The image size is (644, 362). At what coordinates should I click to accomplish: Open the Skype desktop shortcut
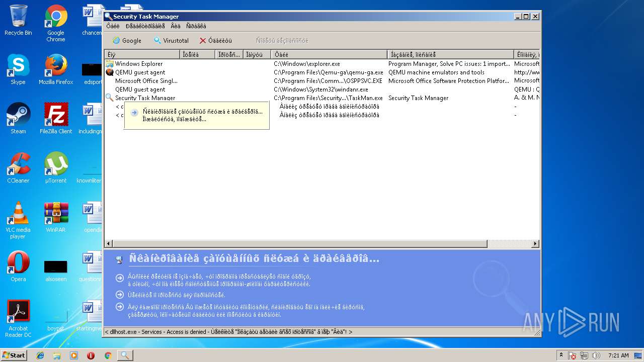[18, 69]
